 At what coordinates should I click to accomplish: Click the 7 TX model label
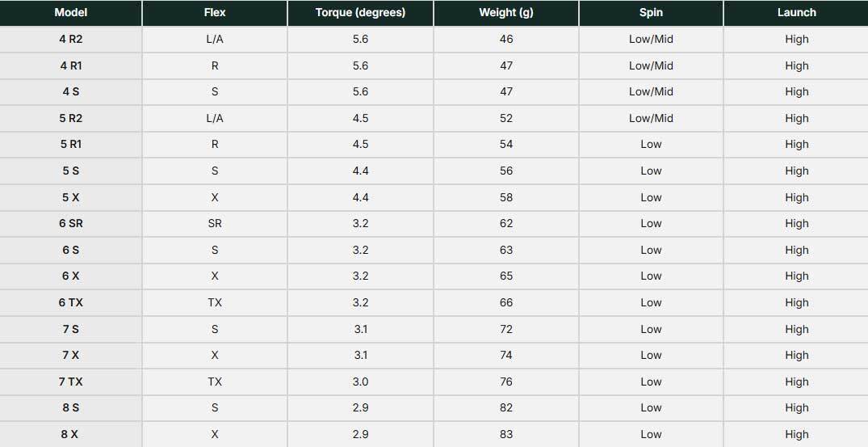71,382
